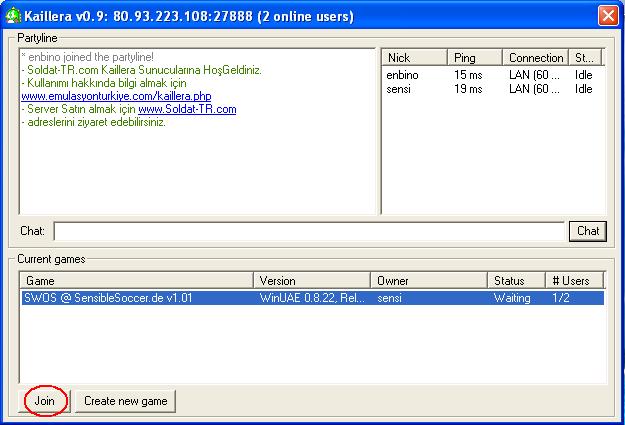The image size is (625, 425).
Task: Click the St... status column header
Action: point(585,57)
